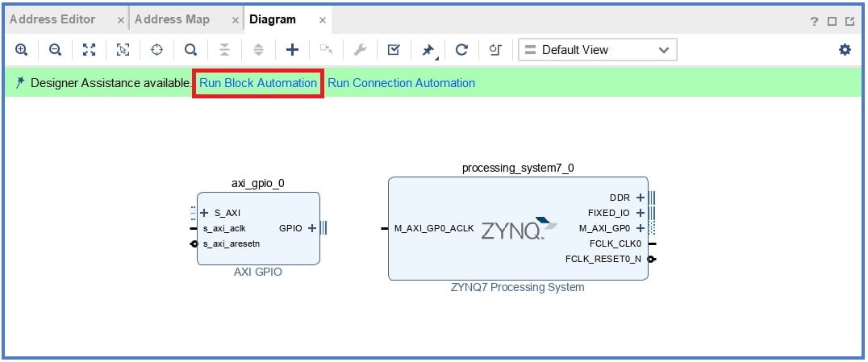Expand the DDR interface plus
The image size is (868, 362).
pos(640,198)
